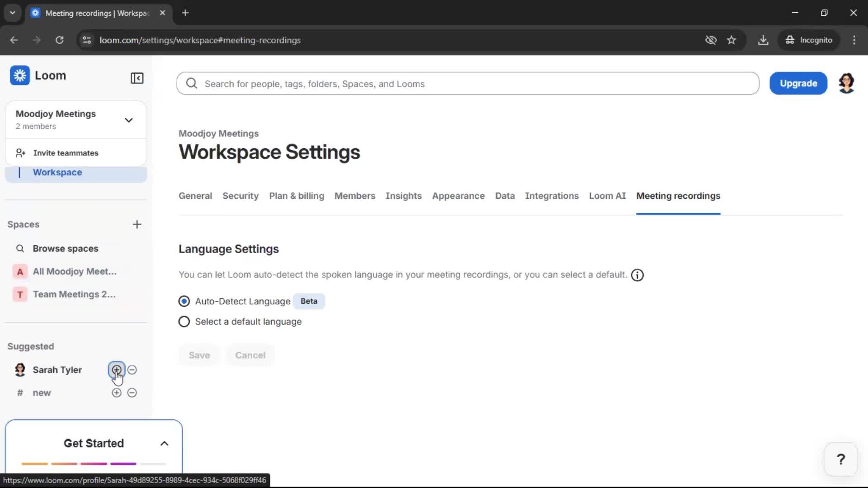Choose 'Select a default language'
This screenshot has width=868, height=488.
[184, 321]
